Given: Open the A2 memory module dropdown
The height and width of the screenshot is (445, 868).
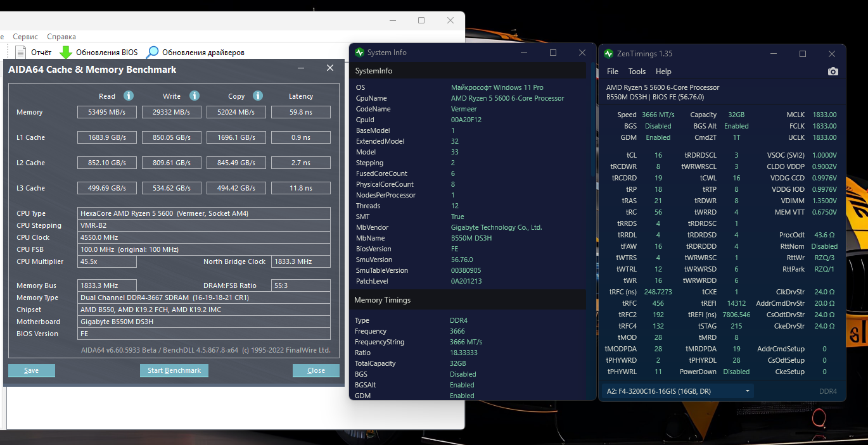Looking at the screenshot, I should 677,391.
